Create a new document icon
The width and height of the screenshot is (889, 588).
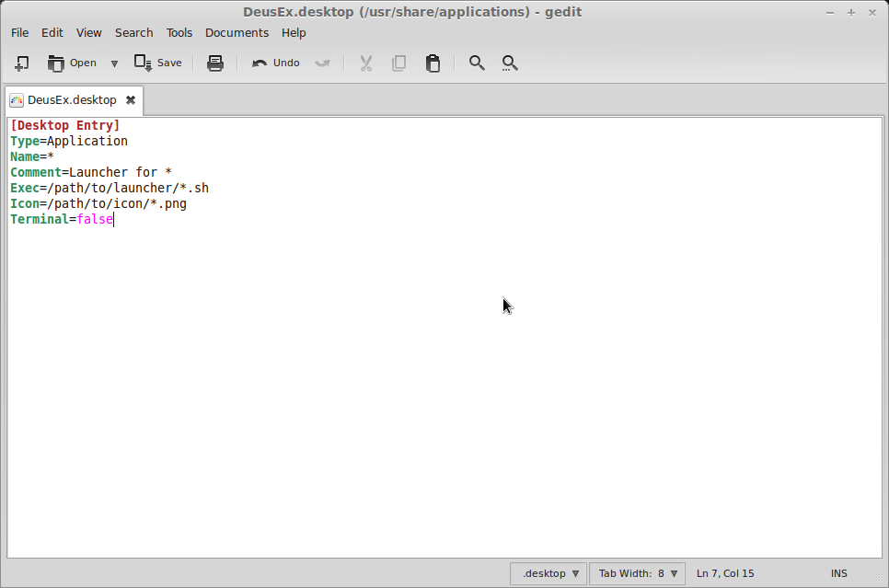point(21,63)
